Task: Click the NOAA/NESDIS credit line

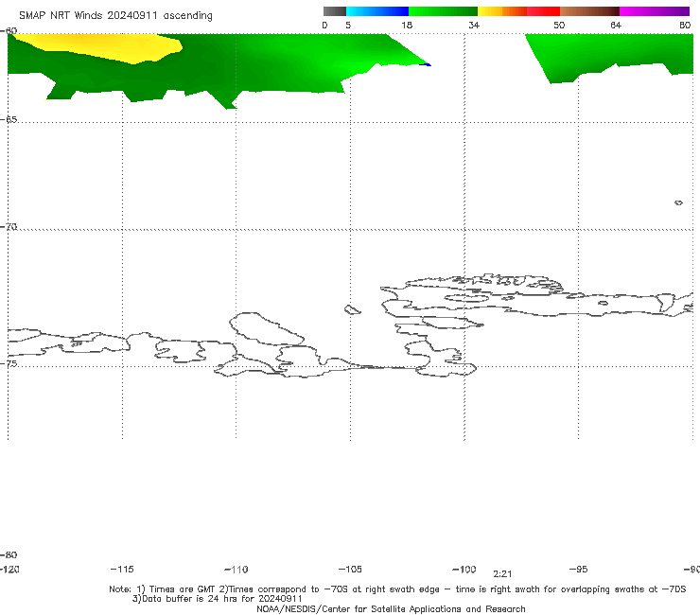Action: pyautogui.click(x=391, y=608)
